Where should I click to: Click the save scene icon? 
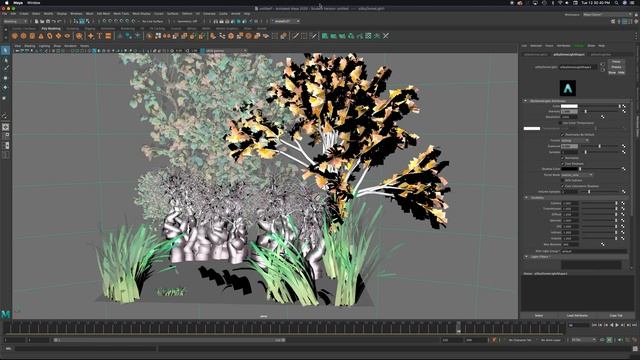click(x=48, y=21)
